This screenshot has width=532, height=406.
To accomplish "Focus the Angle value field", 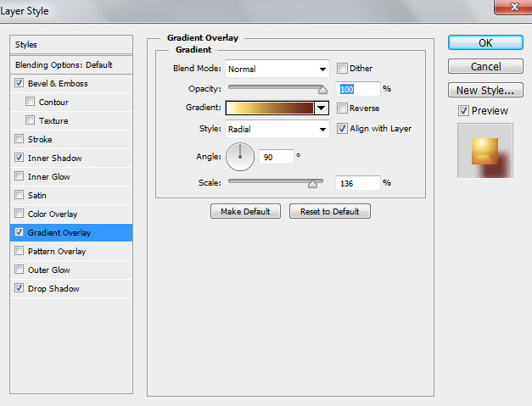I will pos(276,157).
